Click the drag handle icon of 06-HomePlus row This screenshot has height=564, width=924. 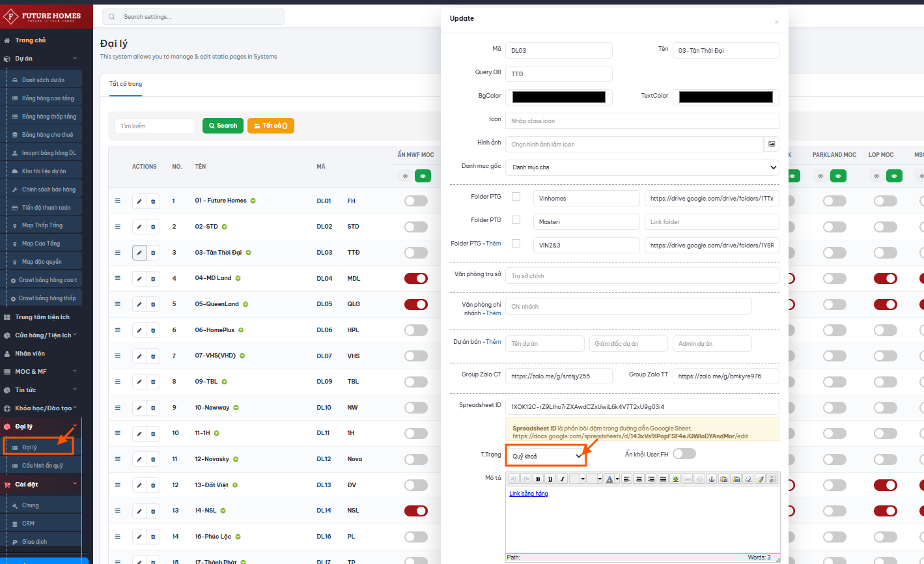(118, 330)
